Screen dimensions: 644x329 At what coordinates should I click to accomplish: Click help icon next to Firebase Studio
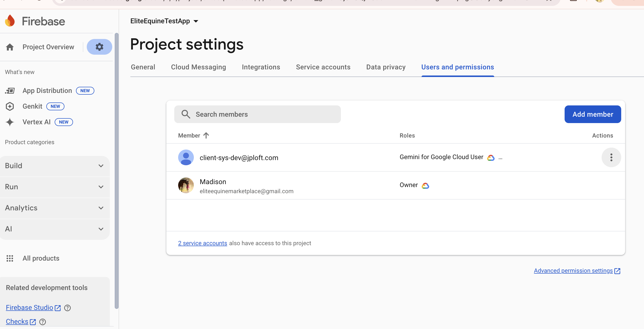[x=67, y=308]
